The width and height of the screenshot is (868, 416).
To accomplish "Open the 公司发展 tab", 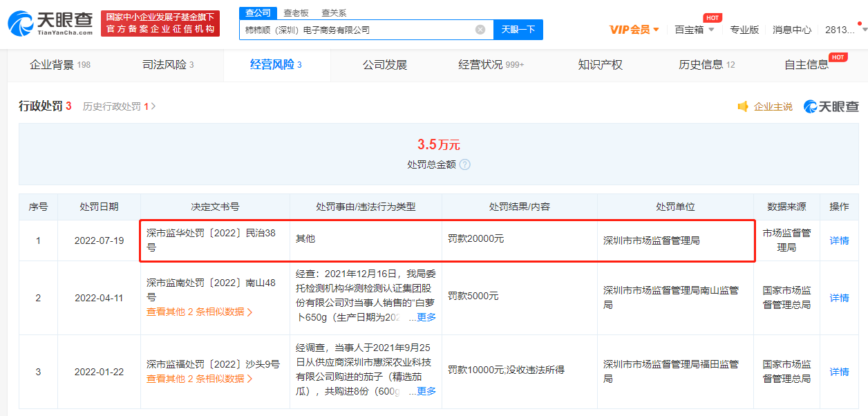I will pyautogui.click(x=385, y=65).
